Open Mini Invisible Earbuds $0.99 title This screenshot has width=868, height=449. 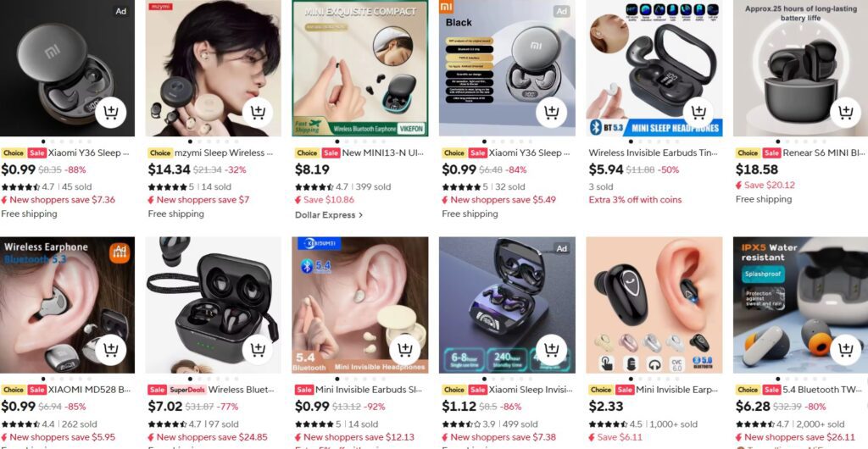[369, 390]
